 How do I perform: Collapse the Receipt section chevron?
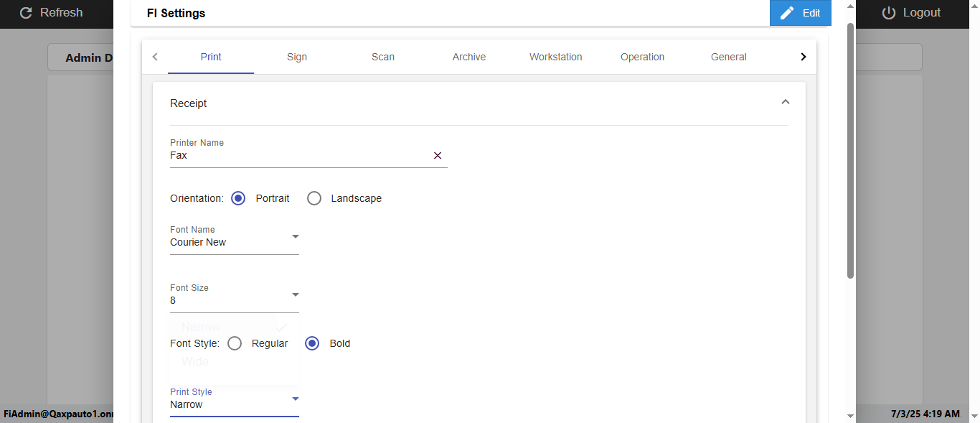pyautogui.click(x=785, y=103)
